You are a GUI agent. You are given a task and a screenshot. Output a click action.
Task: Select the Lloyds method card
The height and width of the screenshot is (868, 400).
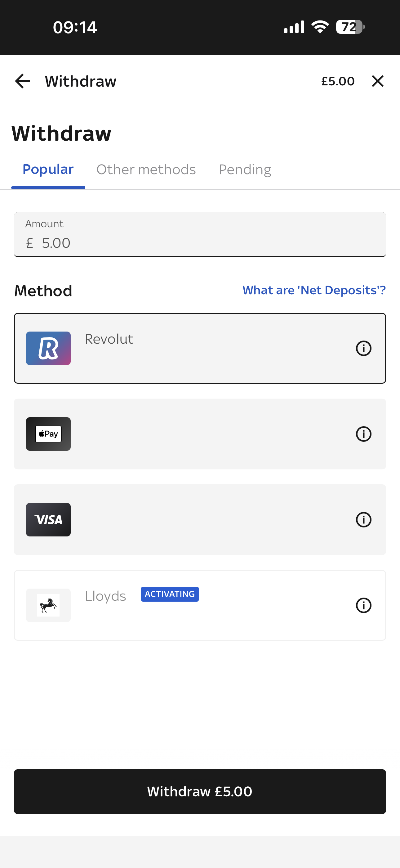point(200,605)
